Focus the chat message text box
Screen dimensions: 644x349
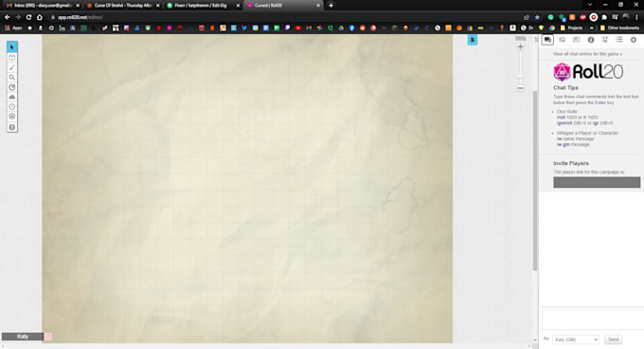[593, 320]
